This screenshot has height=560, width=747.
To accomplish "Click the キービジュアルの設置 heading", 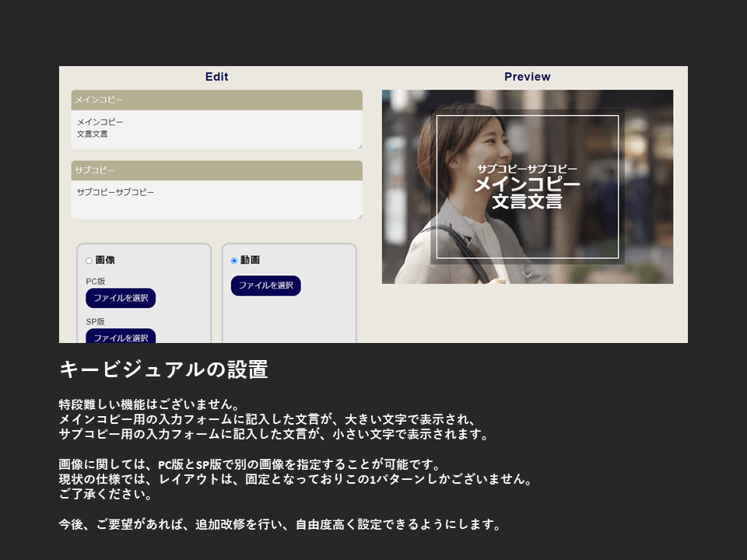I will click(x=163, y=370).
